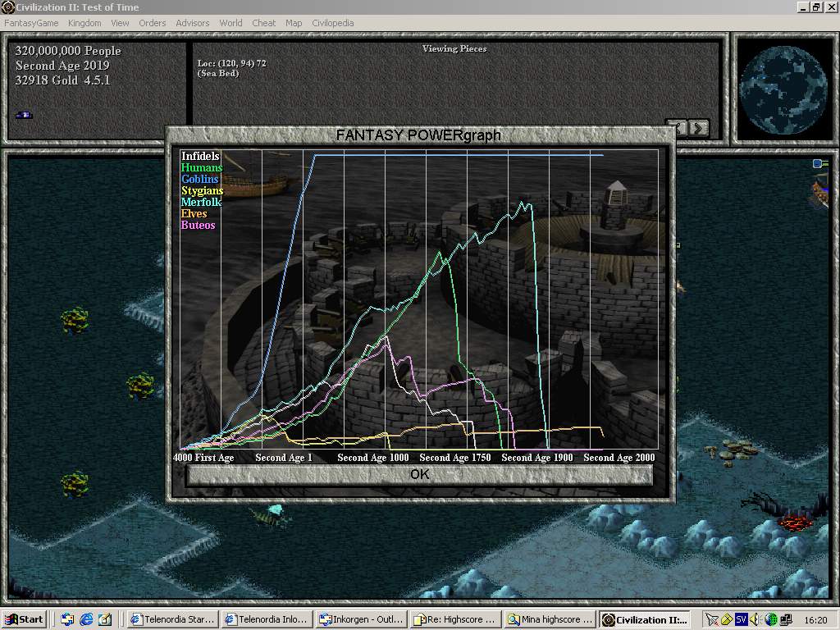The width and height of the screenshot is (840, 630).
Task: Open the Civilopedia menu
Action: [x=333, y=23]
